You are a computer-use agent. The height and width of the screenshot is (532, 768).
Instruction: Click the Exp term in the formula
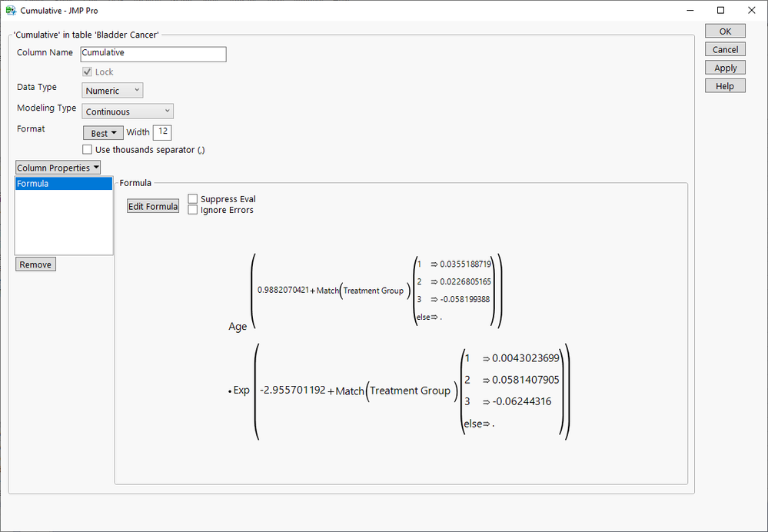241,391
